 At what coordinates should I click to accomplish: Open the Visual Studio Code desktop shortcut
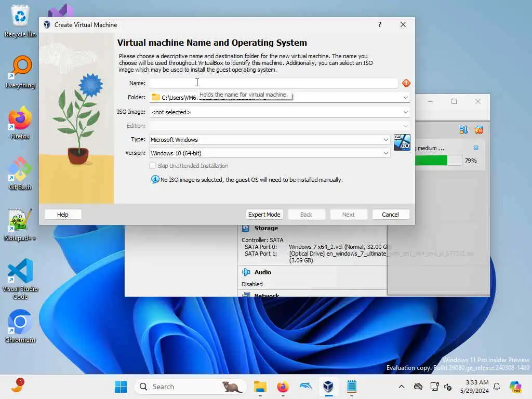click(x=20, y=279)
